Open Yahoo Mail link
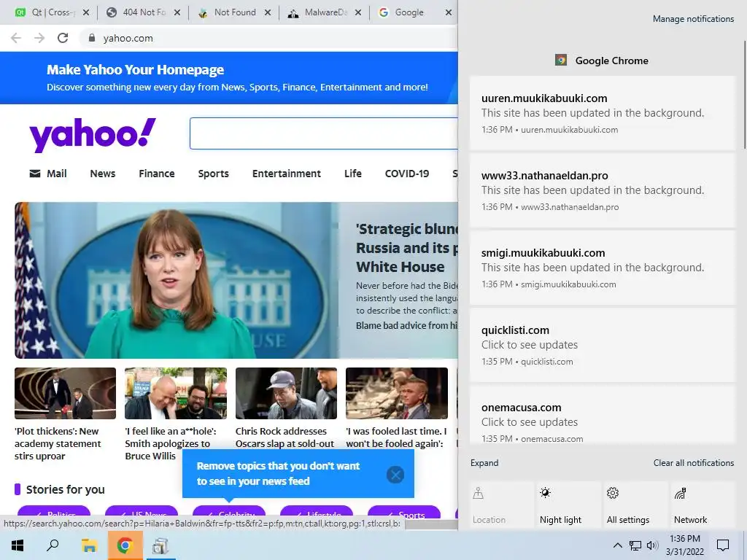This screenshot has height=560, width=747. point(48,174)
